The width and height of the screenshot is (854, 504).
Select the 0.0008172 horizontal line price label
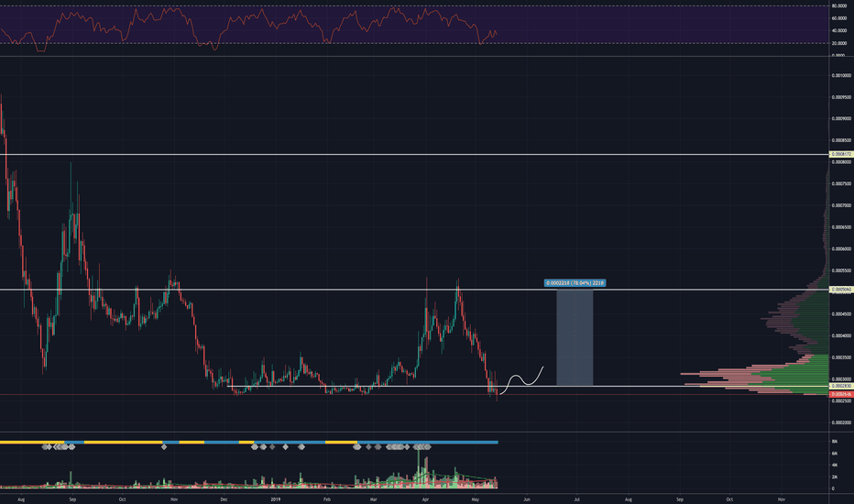(x=841, y=154)
